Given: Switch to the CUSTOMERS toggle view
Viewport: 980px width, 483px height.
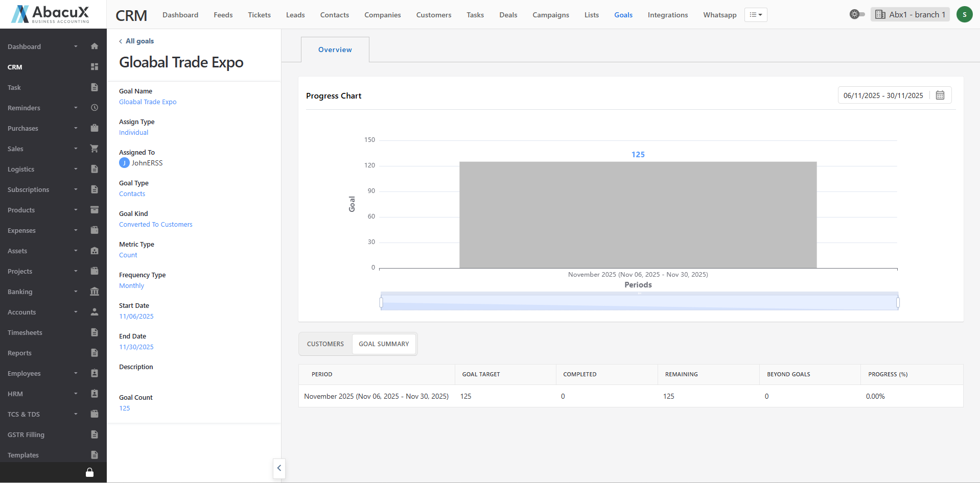Looking at the screenshot, I should coord(325,344).
